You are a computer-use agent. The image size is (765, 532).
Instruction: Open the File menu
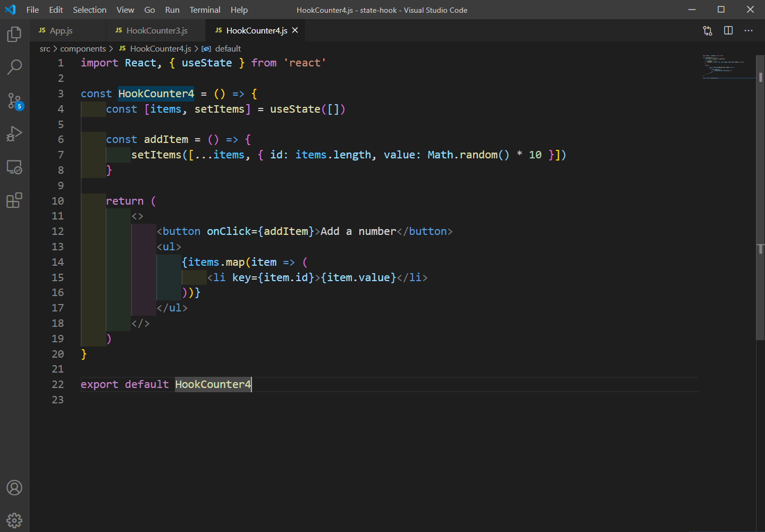point(32,10)
